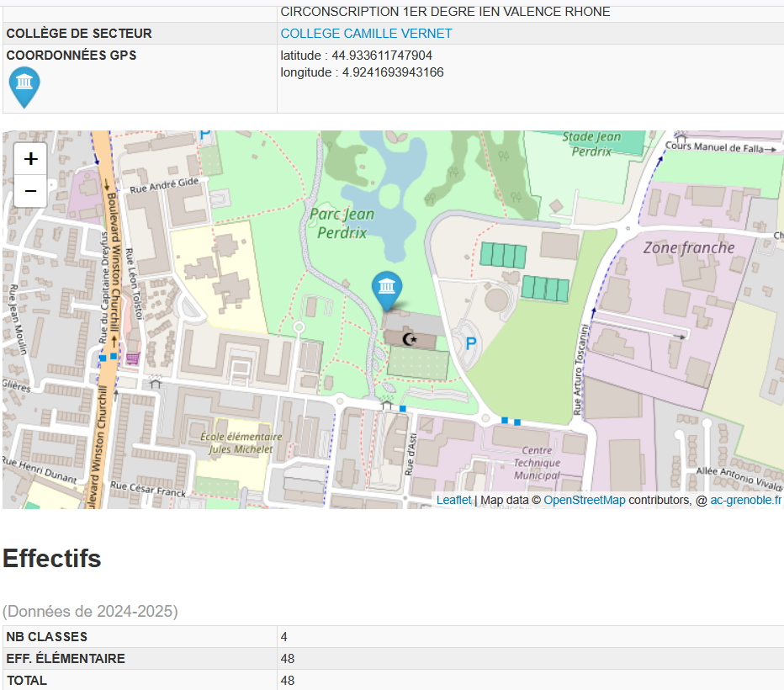Open the Leaflet attribution link

pyautogui.click(x=453, y=500)
